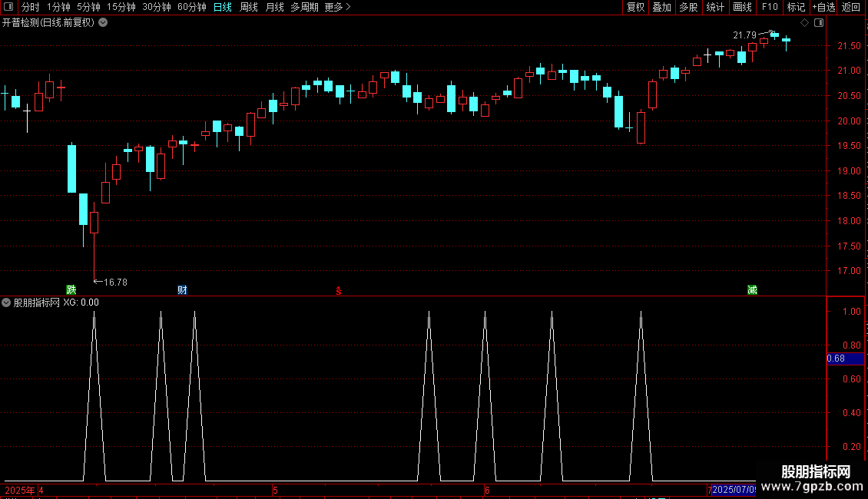
Task: Toggle the right side panel icon
Action: (819, 23)
